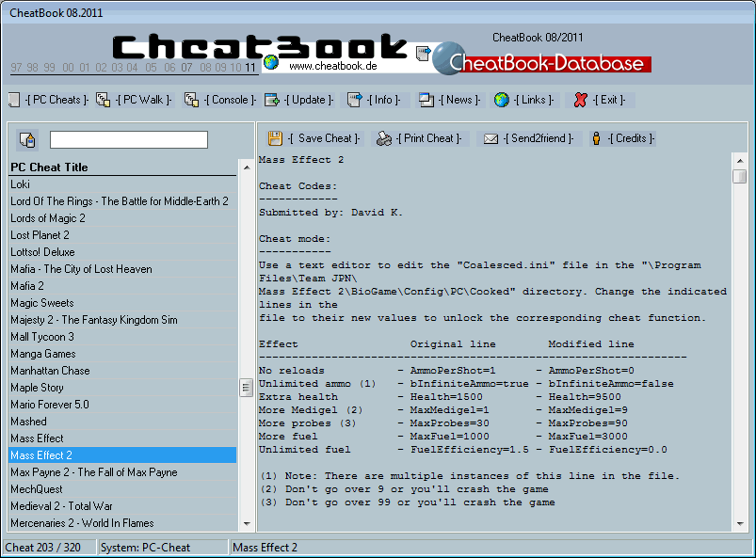Viewport: 756px width, 558px height.
Task: Select year 07 in the timeline
Action: (187, 68)
